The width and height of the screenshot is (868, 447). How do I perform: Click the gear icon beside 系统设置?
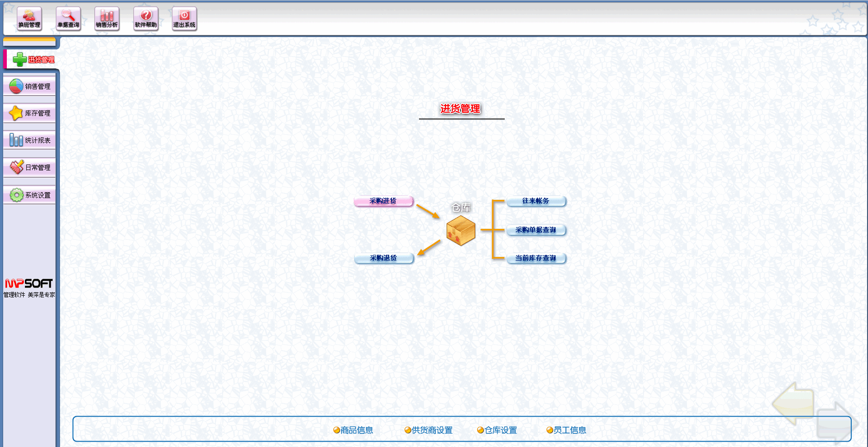[16, 195]
